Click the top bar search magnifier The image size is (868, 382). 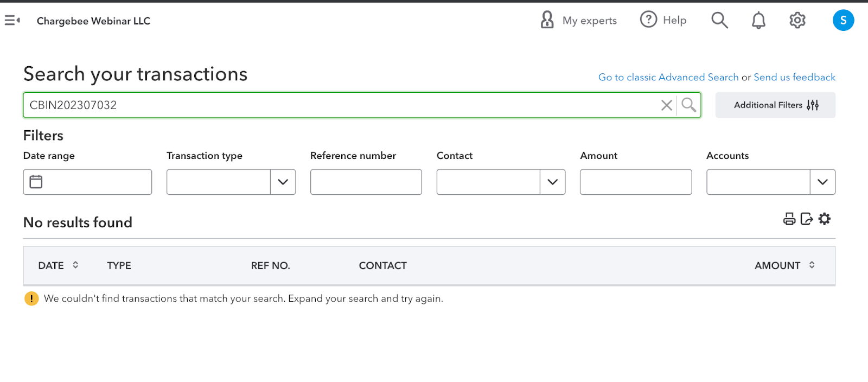(719, 21)
